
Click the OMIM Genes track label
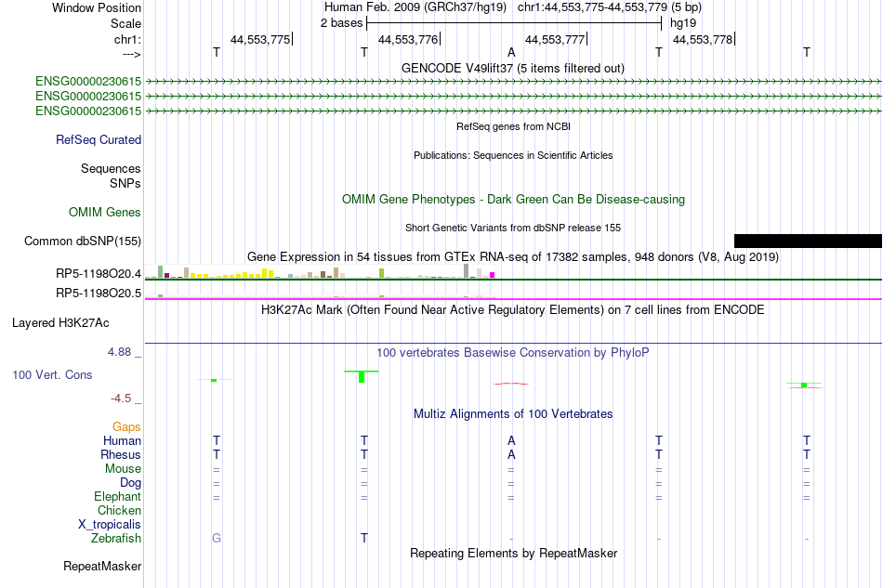click(x=104, y=212)
